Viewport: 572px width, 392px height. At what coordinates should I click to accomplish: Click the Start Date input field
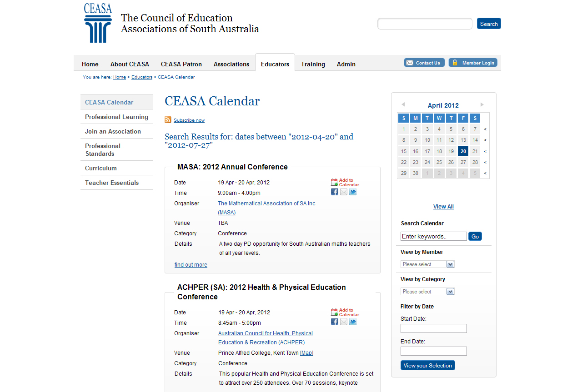tap(433, 328)
